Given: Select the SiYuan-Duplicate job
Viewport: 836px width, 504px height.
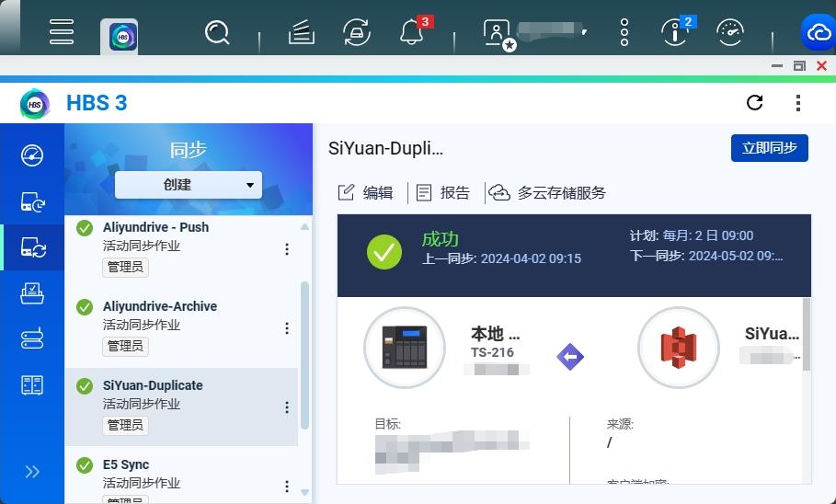Looking at the screenshot, I should point(181,407).
